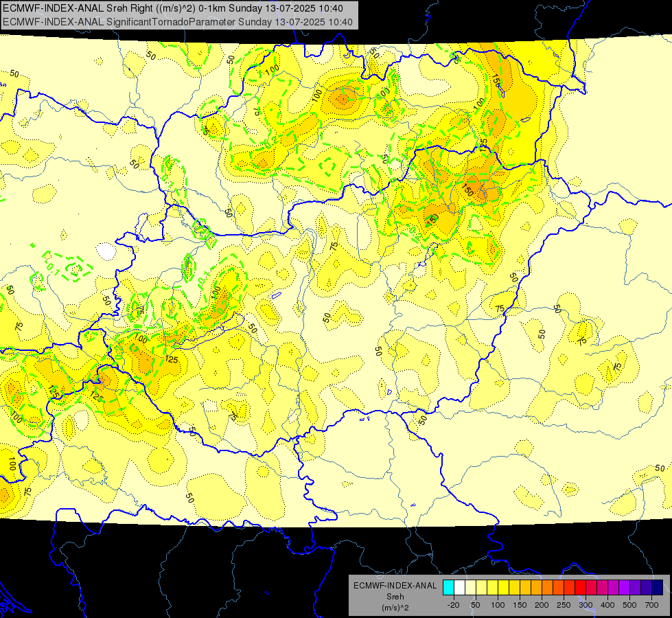
Task: Click the 'ECMWF-INDEX-ANAL' label in the legend box
Action: [x=395, y=586]
